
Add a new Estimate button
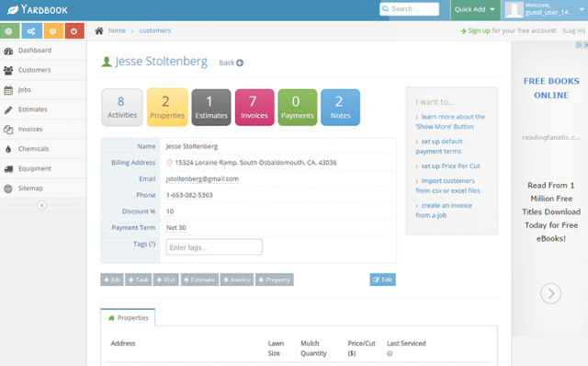click(199, 280)
